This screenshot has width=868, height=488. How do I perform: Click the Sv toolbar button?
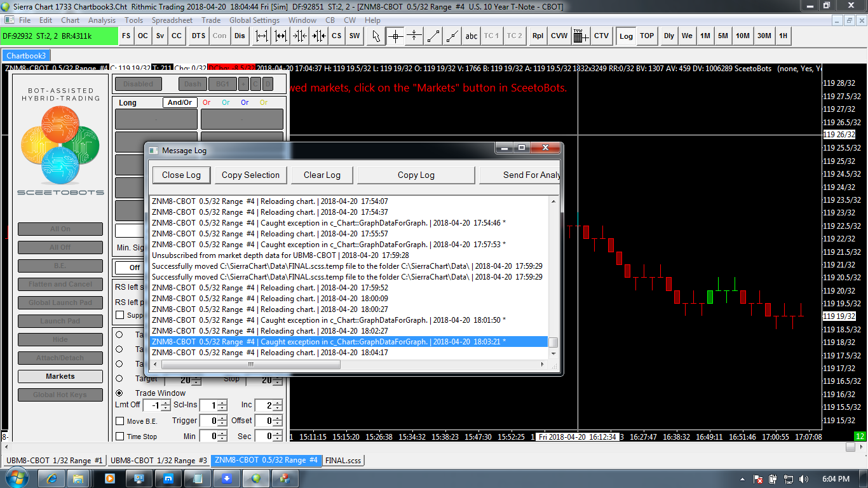click(160, 36)
